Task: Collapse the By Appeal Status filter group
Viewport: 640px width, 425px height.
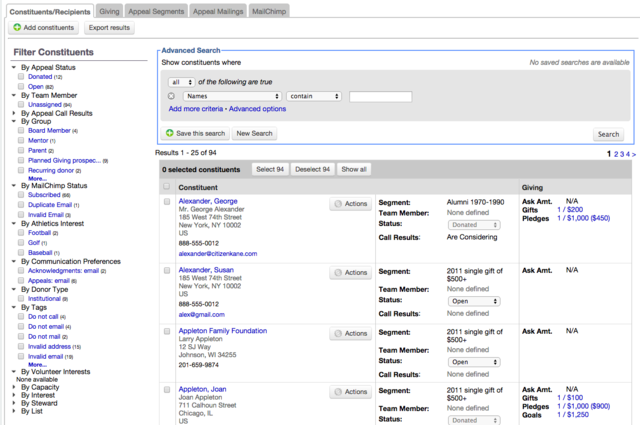Action: tap(13, 67)
